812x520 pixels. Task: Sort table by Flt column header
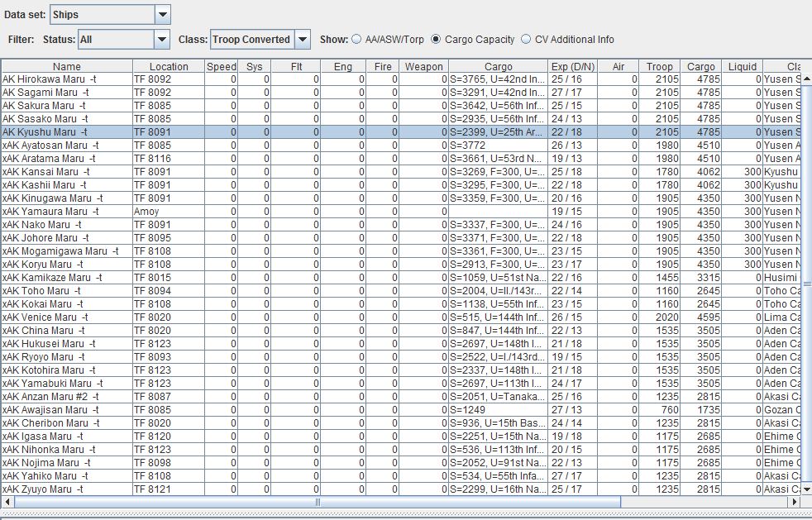coord(296,66)
